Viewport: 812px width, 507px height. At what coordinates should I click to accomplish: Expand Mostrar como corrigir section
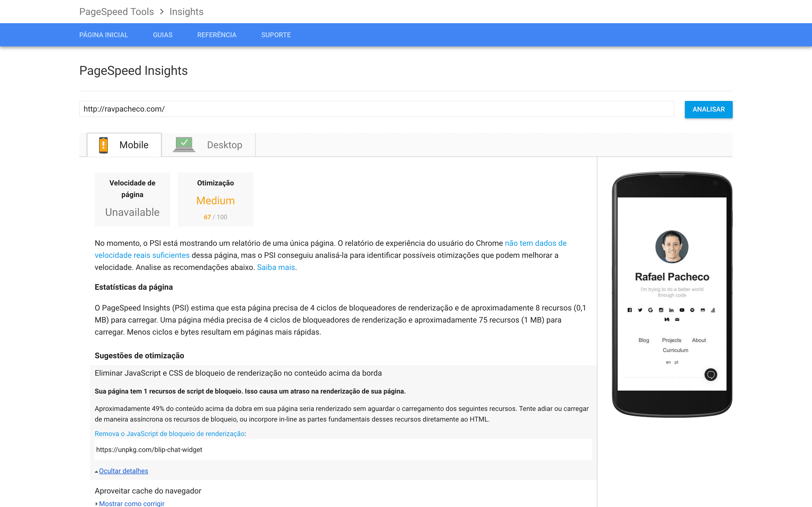[131, 503]
